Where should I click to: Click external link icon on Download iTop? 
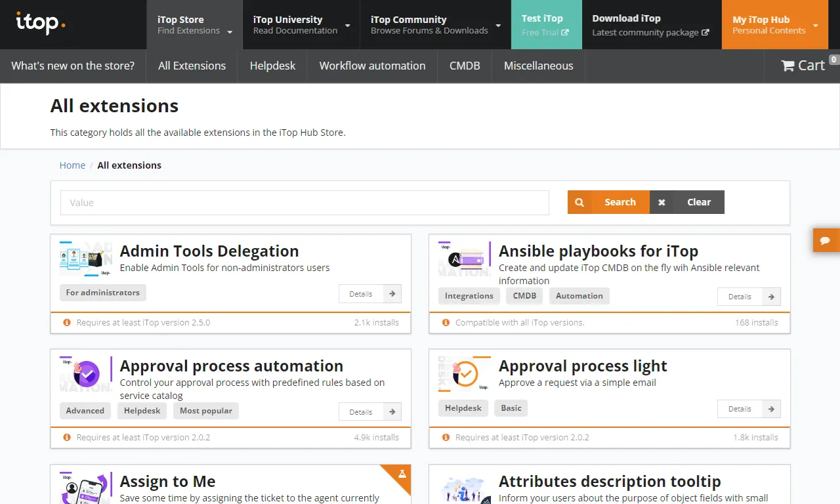click(x=705, y=32)
